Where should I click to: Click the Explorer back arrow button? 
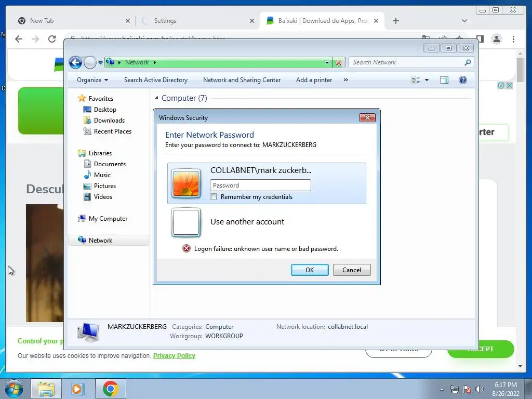[75, 62]
